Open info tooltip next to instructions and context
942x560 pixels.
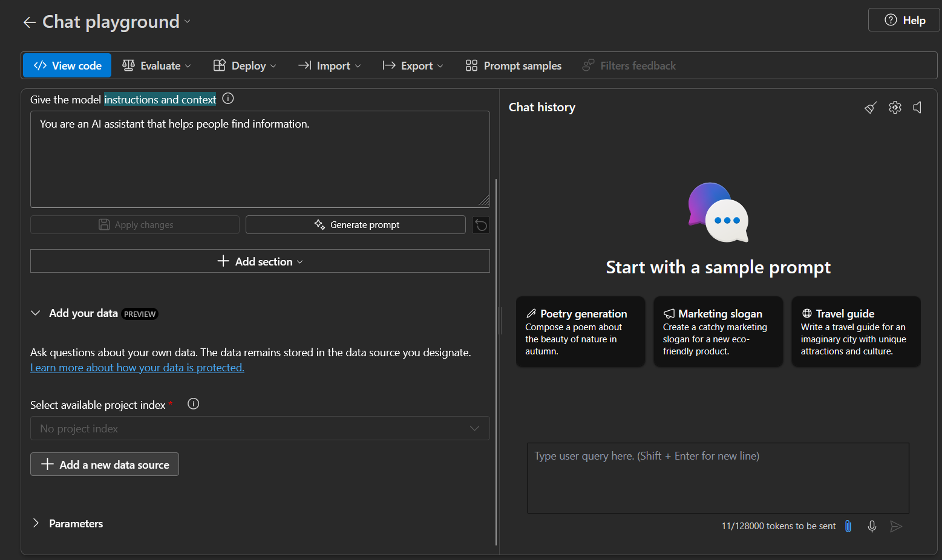pos(227,98)
